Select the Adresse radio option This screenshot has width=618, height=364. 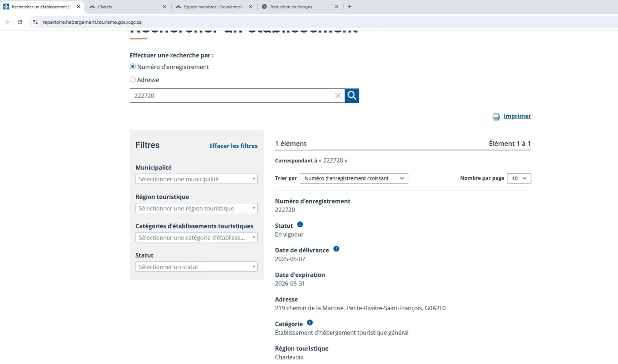click(x=132, y=80)
